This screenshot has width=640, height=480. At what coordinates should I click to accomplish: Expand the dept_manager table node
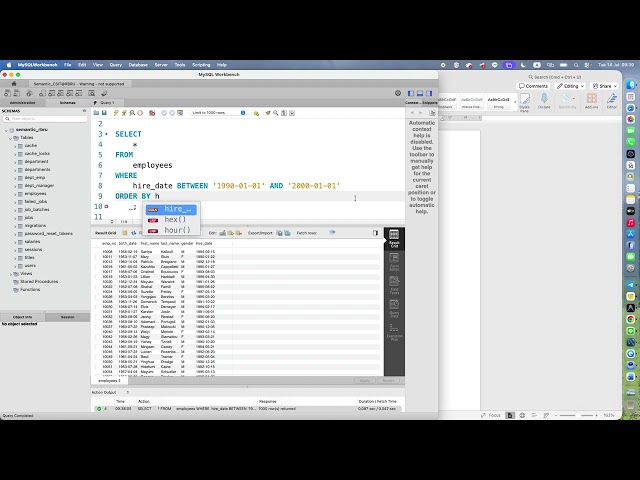tap(15, 186)
